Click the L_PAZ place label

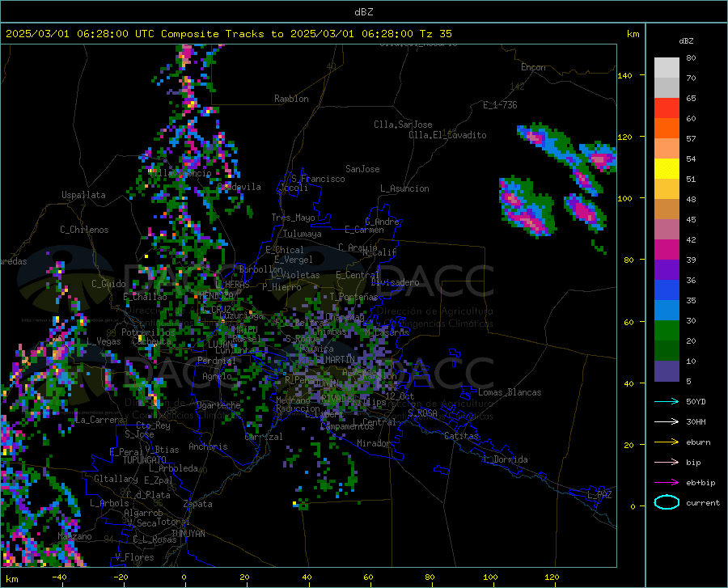click(599, 495)
